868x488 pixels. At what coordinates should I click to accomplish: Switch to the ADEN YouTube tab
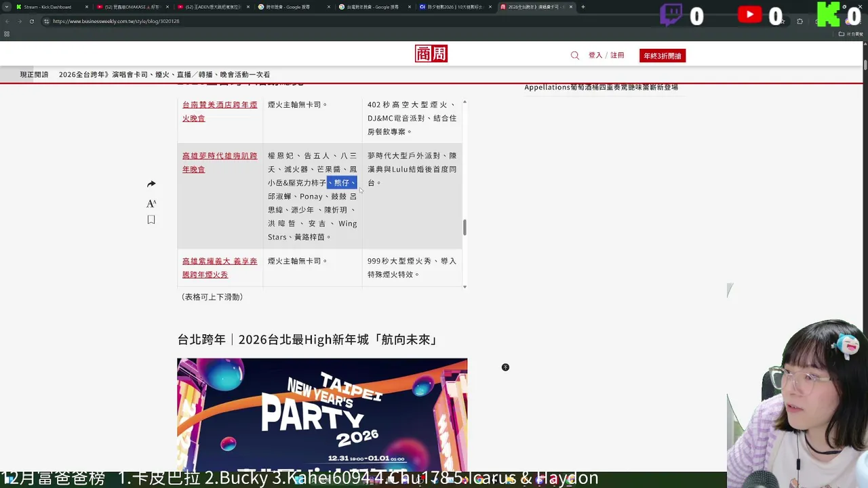213,7
